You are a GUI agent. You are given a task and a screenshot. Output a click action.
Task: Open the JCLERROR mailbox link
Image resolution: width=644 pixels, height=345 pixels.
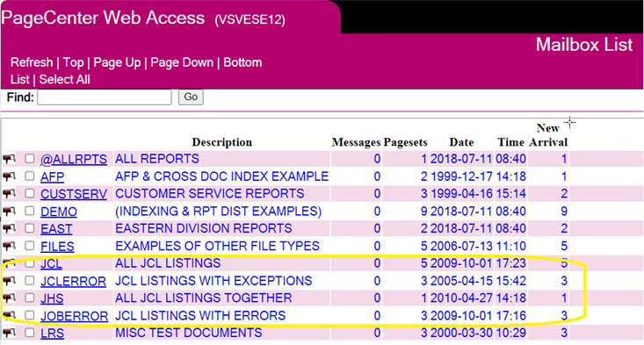[x=73, y=282]
